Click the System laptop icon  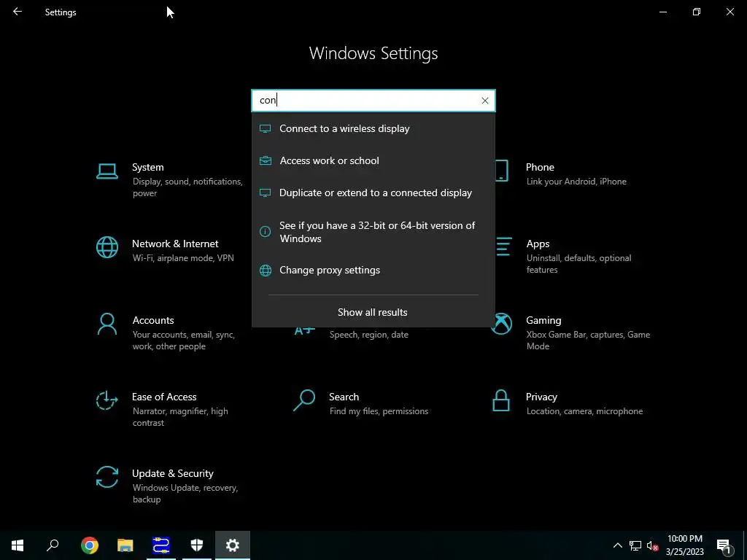(x=107, y=171)
